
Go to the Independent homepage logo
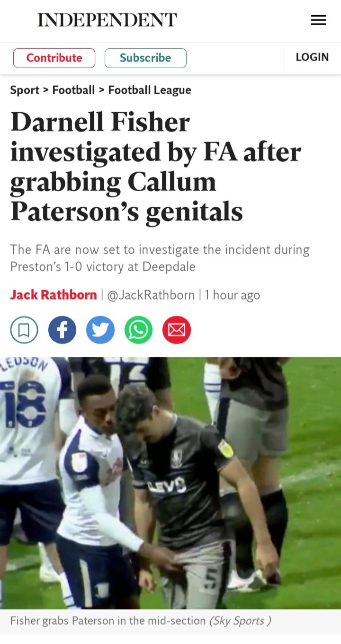[x=107, y=20]
